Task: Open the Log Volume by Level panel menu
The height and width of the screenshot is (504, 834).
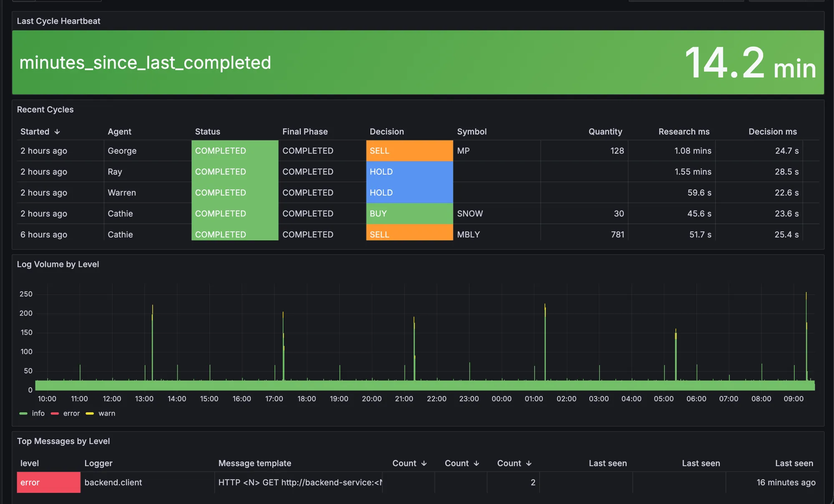Action: coord(58,264)
